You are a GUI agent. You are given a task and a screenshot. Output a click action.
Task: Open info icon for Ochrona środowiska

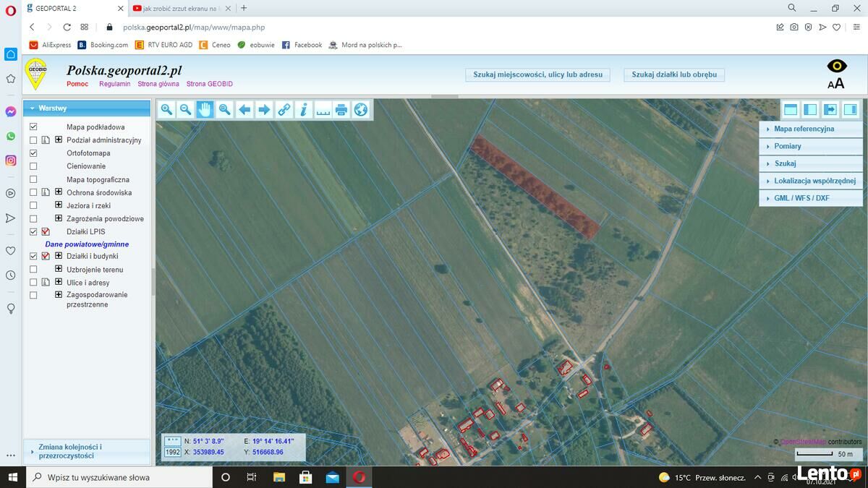click(x=46, y=192)
